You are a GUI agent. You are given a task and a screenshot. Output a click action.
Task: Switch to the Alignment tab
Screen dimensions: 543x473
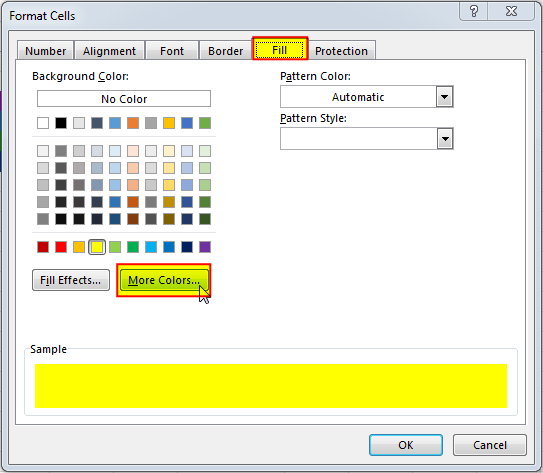109,51
